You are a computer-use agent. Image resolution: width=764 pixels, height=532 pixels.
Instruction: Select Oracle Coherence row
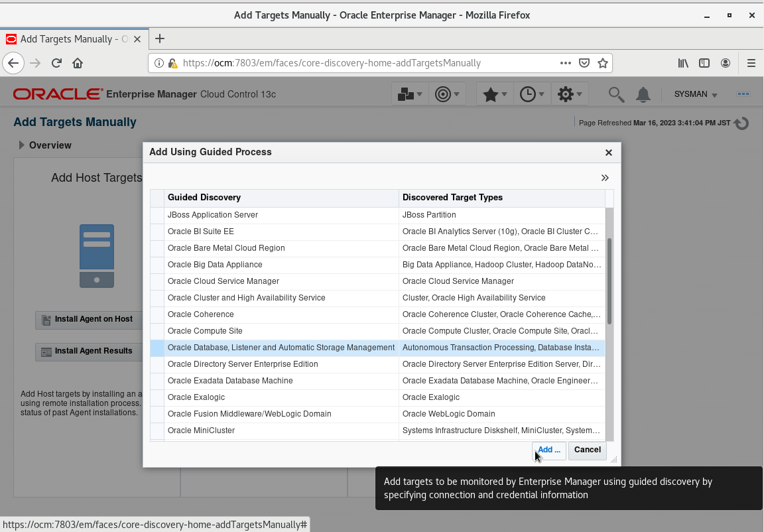point(377,314)
